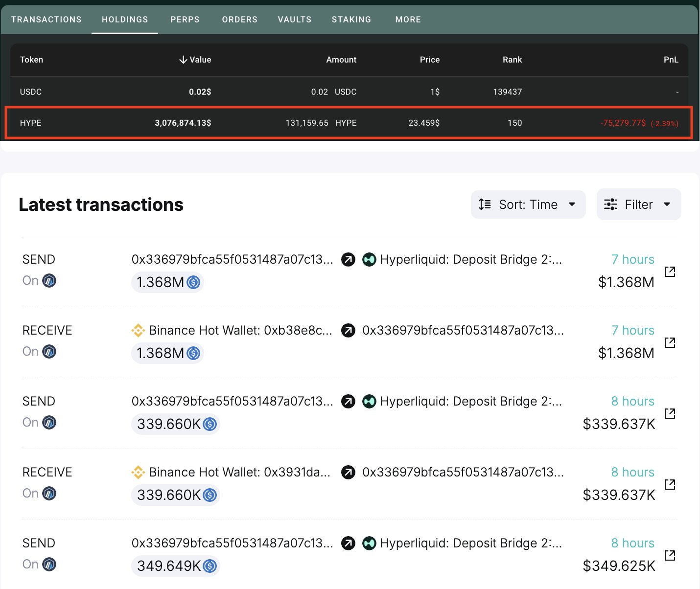Expand the Filter dropdown
The height and width of the screenshot is (589, 700).
[x=638, y=204]
